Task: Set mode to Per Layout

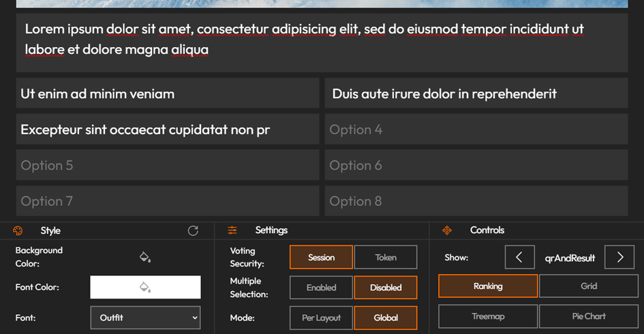Action: (x=321, y=317)
